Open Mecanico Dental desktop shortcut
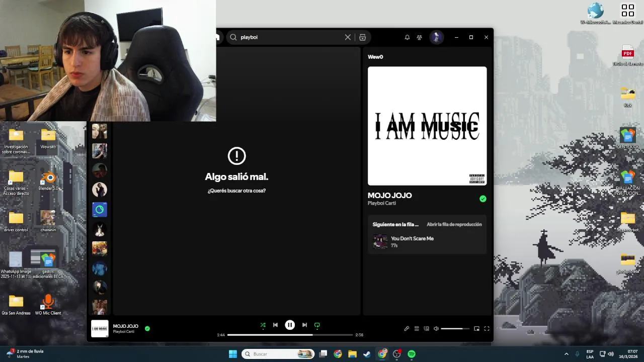This screenshot has width=644, height=362. click(628, 14)
